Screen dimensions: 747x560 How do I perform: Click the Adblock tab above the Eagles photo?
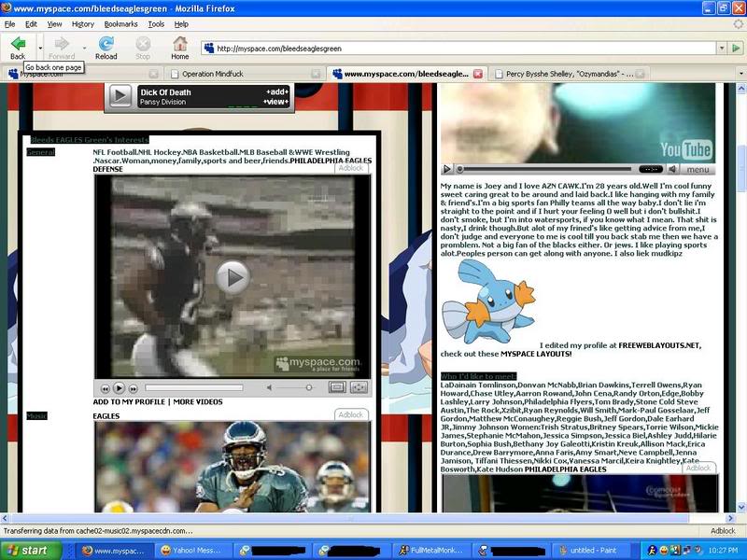351,414
